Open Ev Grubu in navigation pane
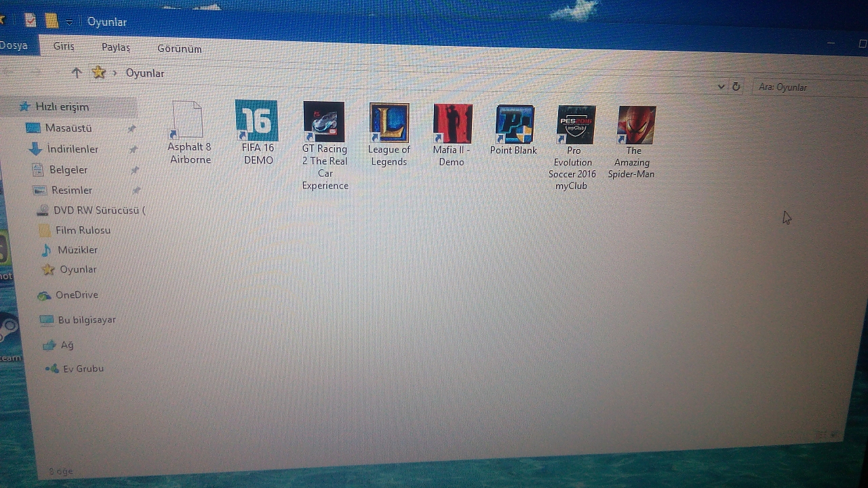The height and width of the screenshot is (488, 868). 74,369
